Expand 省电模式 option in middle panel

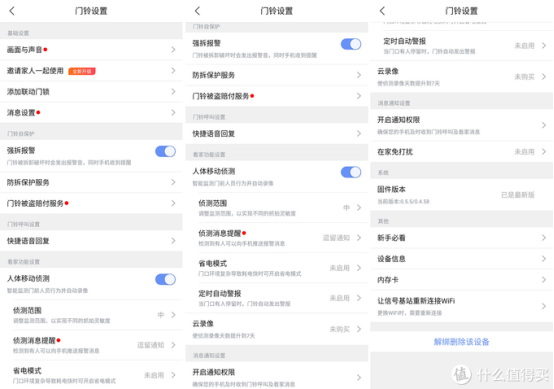(x=277, y=268)
